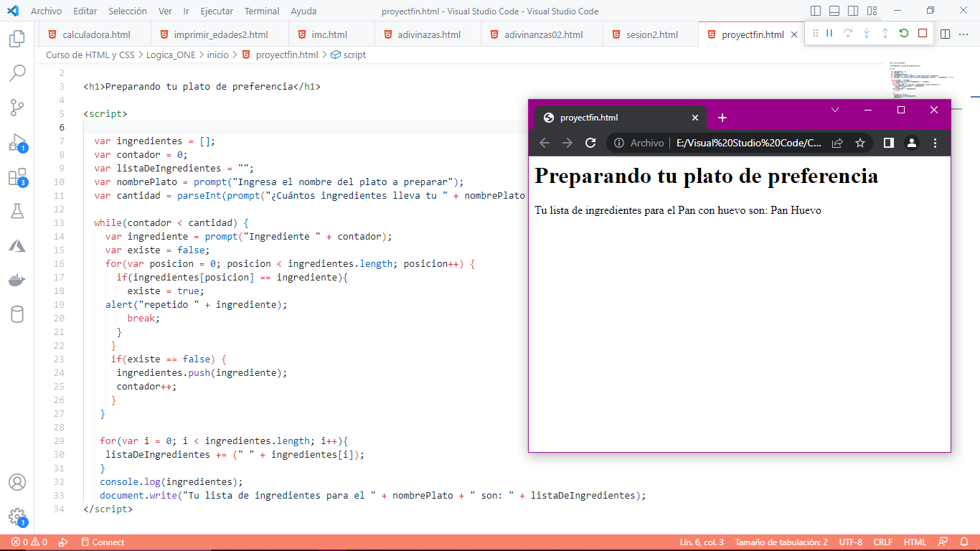Close the proyectfin.html editor tab
This screenshot has width=980, height=551.
(794, 34)
